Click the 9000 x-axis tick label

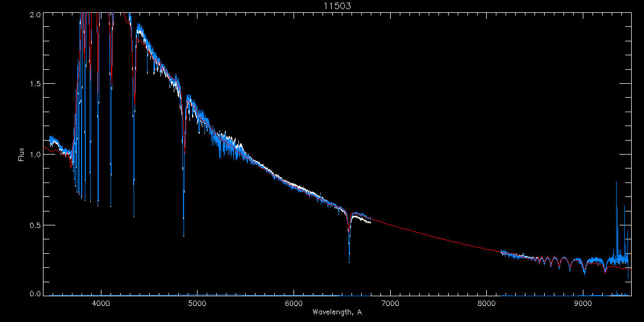pyautogui.click(x=583, y=303)
